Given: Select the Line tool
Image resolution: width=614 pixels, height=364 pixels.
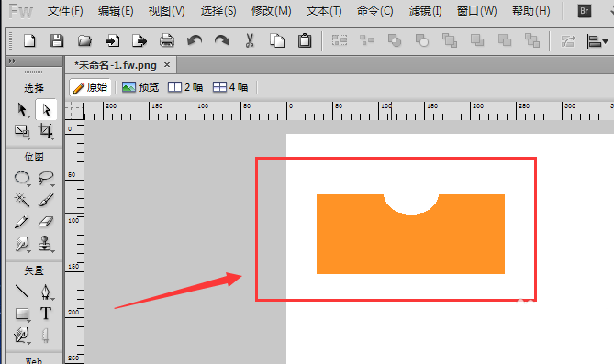Looking at the screenshot, I should (22, 292).
